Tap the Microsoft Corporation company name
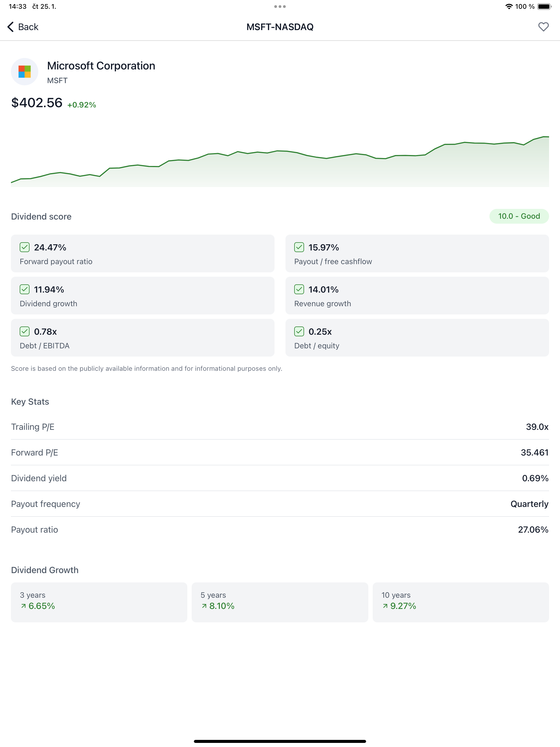 [x=101, y=66]
